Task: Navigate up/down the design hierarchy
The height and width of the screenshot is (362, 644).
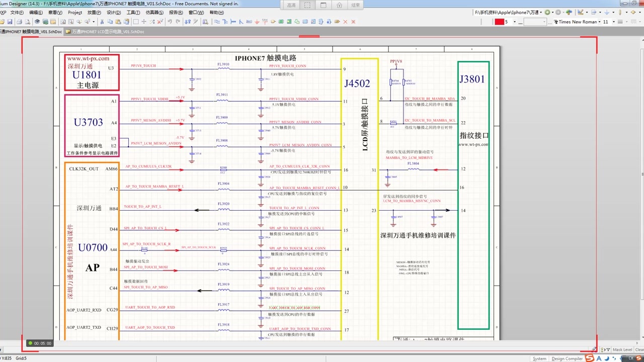Action: (x=187, y=22)
